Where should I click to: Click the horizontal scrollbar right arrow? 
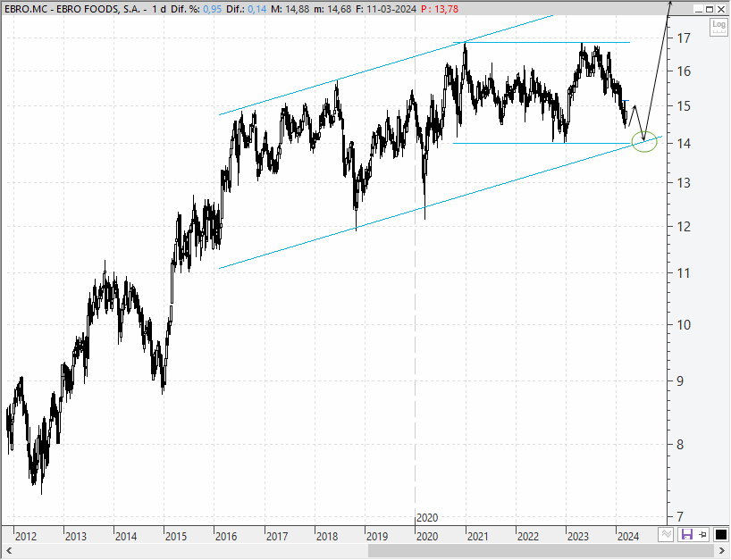[x=722, y=551]
